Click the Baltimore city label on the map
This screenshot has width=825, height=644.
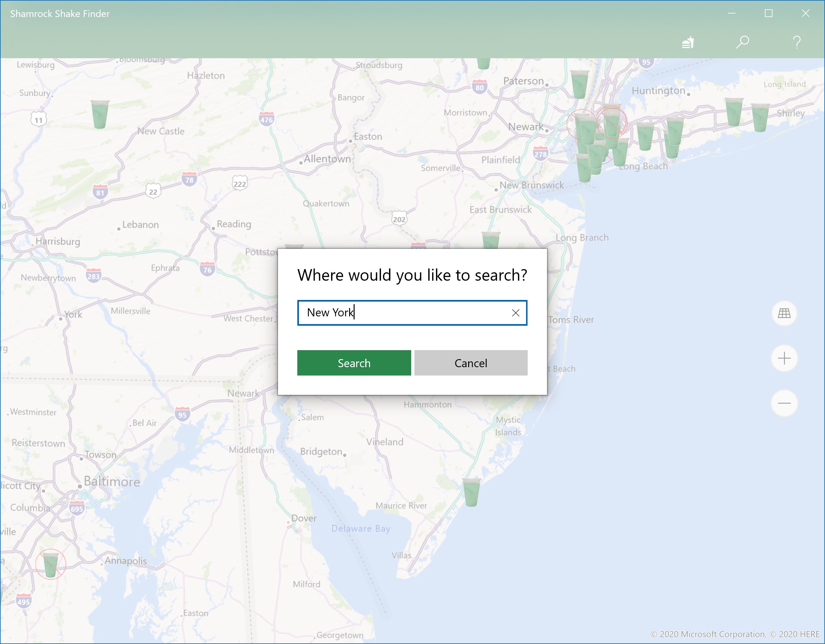[112, 482]
